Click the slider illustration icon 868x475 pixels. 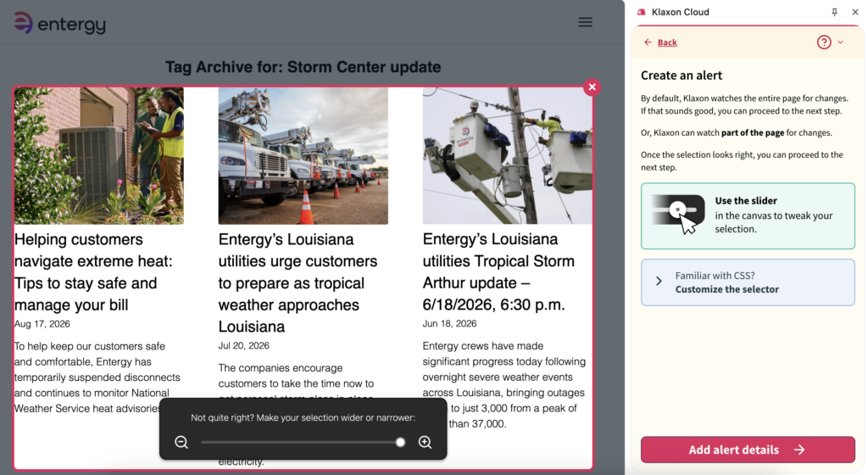pos(679,214)
